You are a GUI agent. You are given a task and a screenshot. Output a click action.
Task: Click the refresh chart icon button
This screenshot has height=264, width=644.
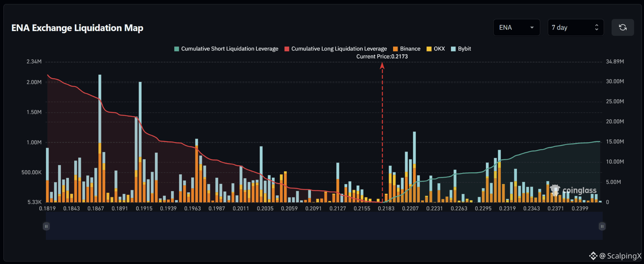click(x=623, y=28)
